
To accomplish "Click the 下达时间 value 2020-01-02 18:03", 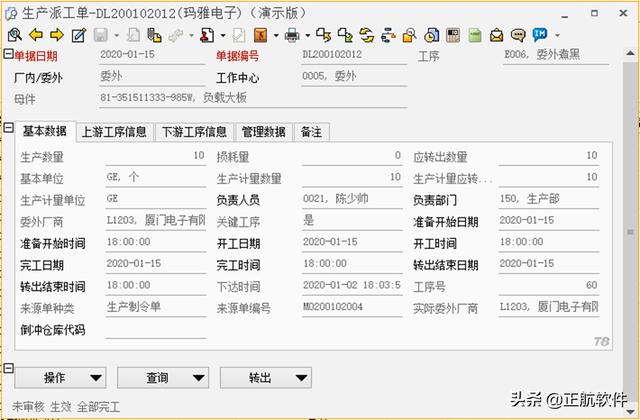I will point(352,285).
